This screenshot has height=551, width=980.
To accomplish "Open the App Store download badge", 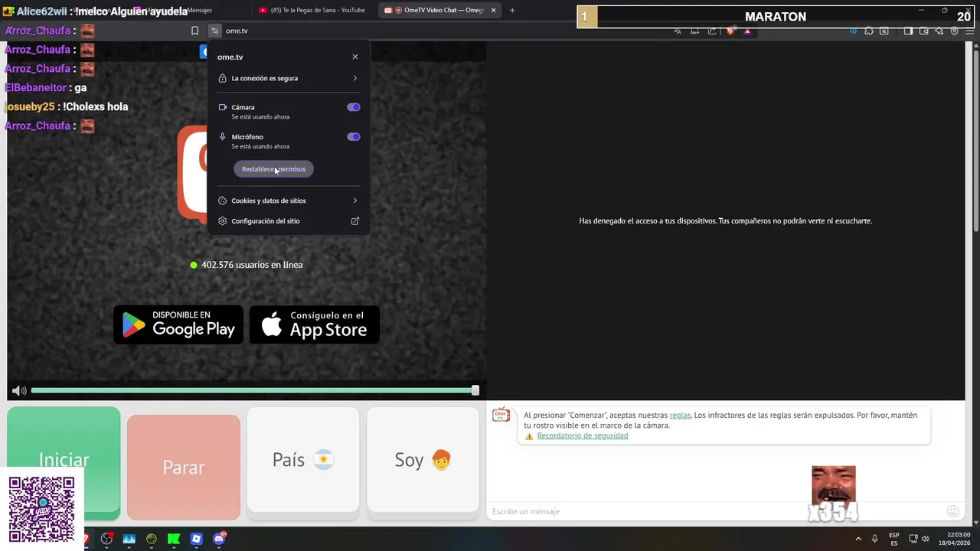I will point(315,324).
